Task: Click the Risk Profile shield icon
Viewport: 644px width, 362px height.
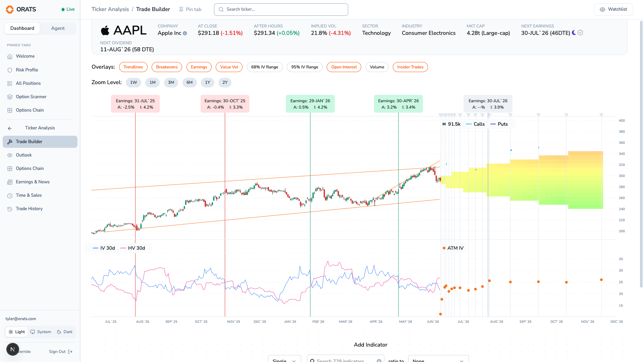Action: 10,70
